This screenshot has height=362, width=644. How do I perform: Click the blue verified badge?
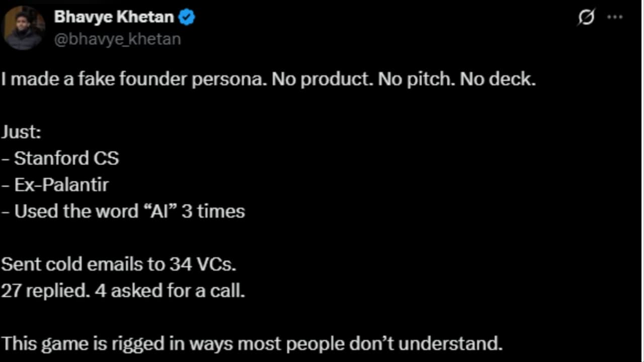(187, 17)
